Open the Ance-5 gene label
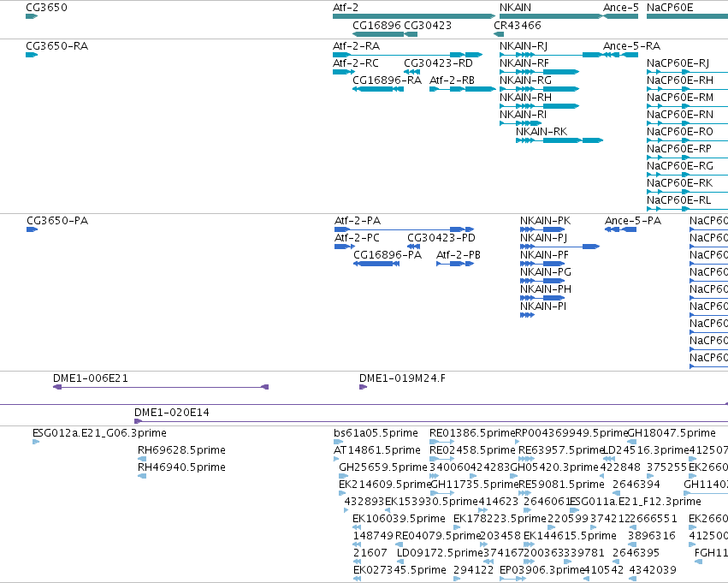 pos(621,8)
